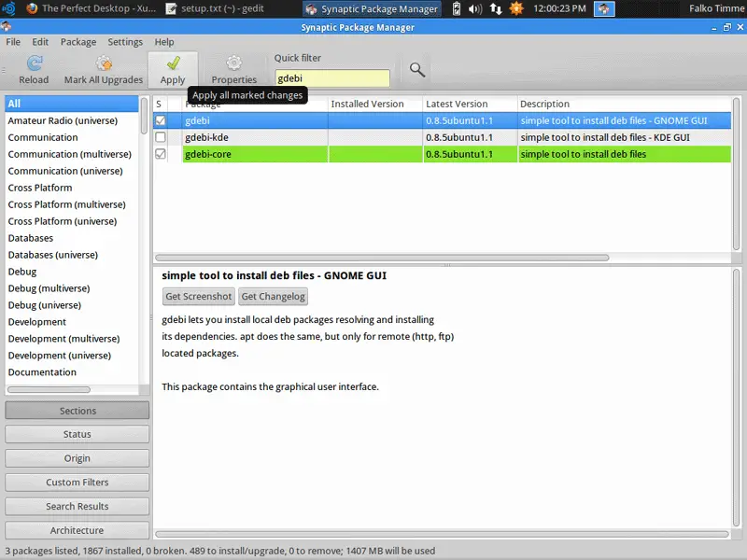This screenshot has width=747, height=560.
Task: Click the Get Changelog button
Action: [273, 296]
